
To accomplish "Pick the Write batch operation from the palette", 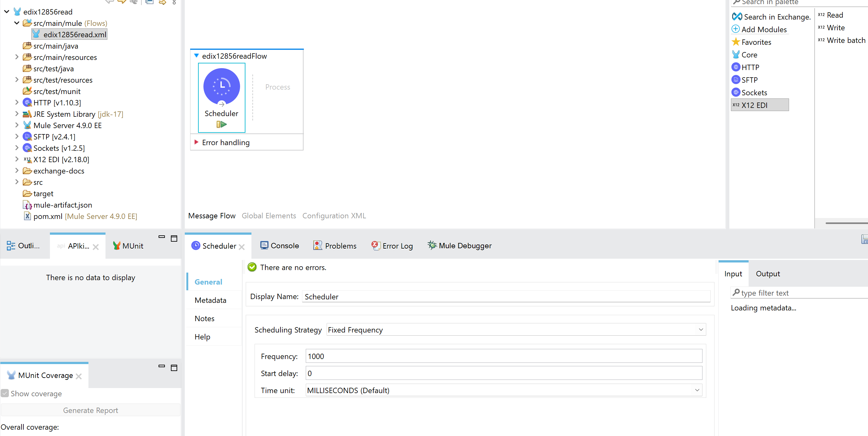I will coord(846,40).
